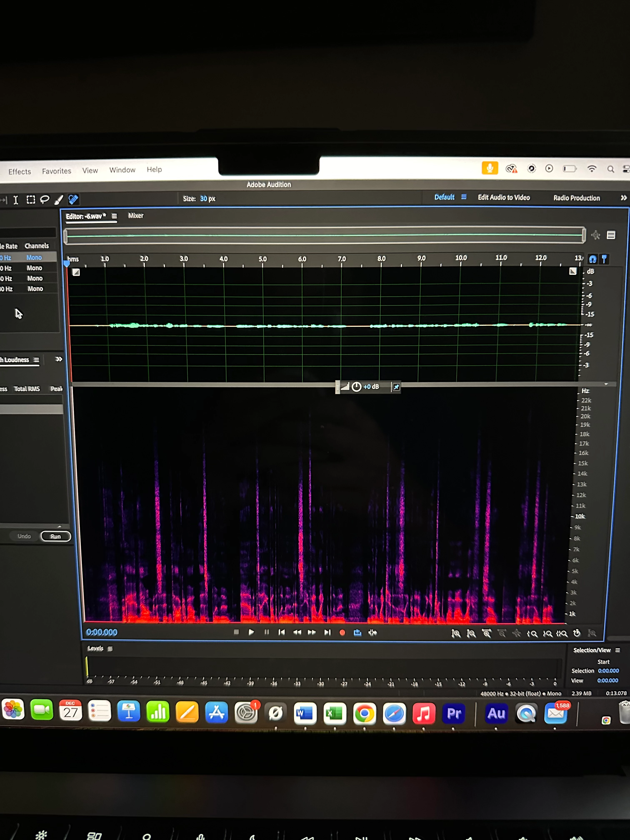Start playback with the Play button
Image resolution: width=630 pixels, height=840 pixels.
251,632
